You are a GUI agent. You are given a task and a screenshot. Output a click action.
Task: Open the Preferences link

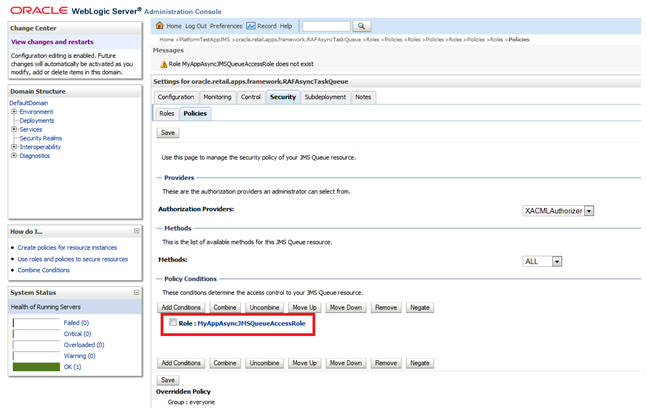point(226,26)
